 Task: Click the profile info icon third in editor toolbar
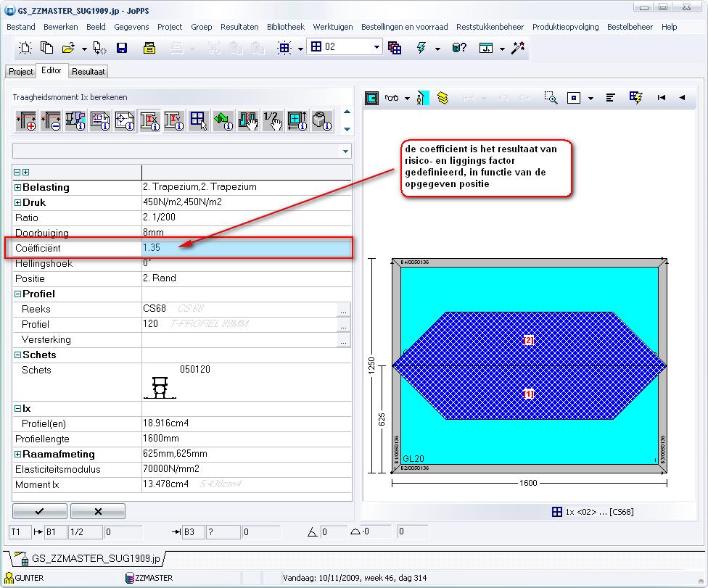[x=75, y=121]
